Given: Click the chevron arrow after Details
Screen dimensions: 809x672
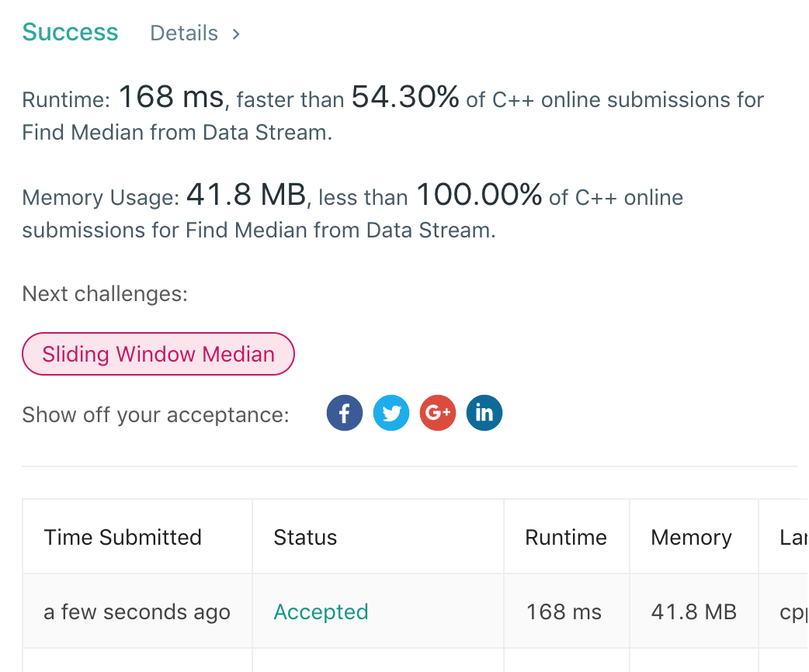Looking at the screenshot, I should coord(236,33).
